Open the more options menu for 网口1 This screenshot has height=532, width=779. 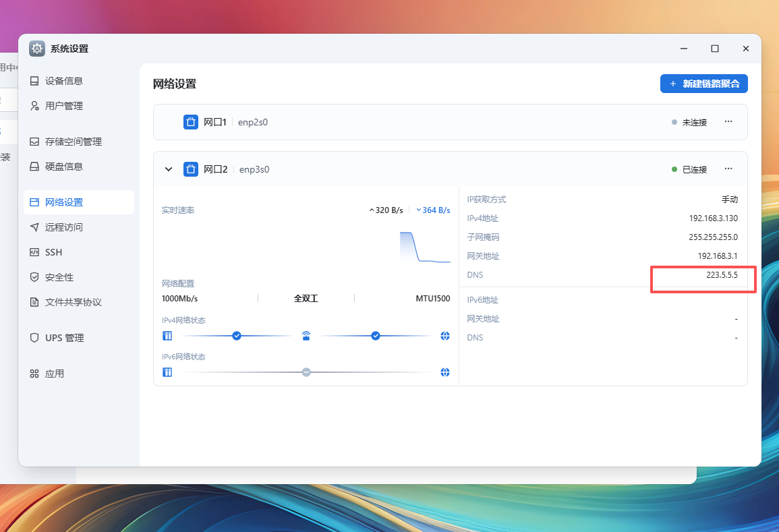[x=728, y=121]
